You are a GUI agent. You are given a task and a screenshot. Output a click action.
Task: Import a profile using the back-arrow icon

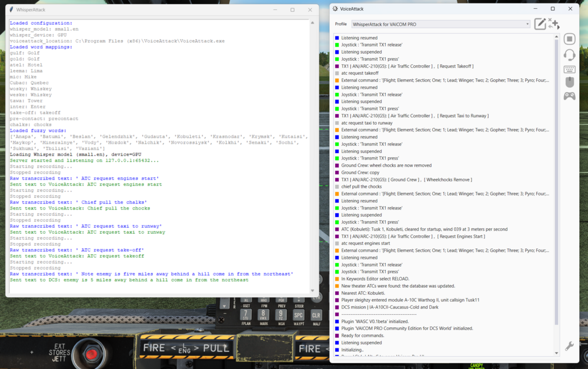tap(550, 26)
